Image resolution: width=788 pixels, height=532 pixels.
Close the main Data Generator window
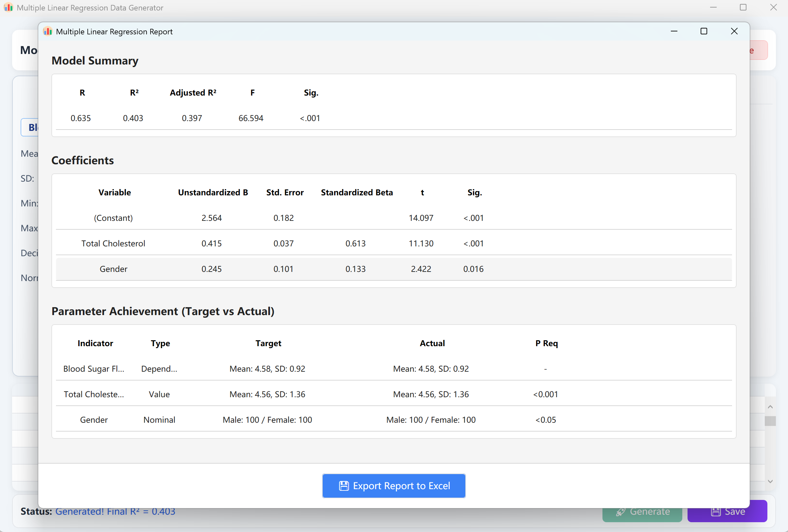(773, 7)
